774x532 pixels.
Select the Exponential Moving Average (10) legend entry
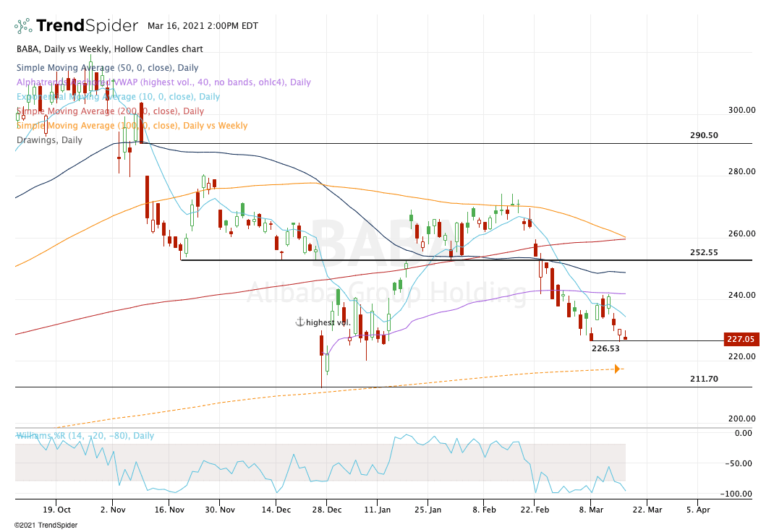(x=119, y=97)
